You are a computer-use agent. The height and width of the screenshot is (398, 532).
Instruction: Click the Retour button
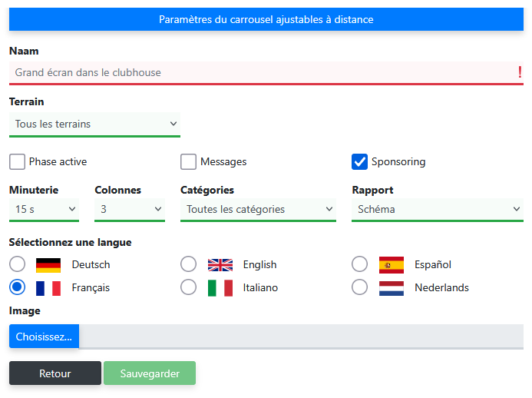[x=55, y=373]
